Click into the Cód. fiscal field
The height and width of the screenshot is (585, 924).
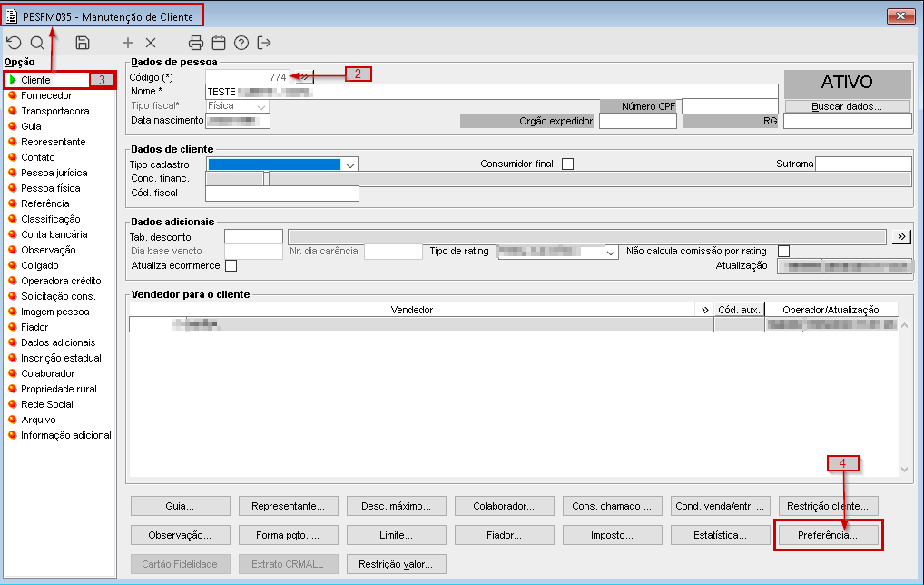click(x=282, y=193)
